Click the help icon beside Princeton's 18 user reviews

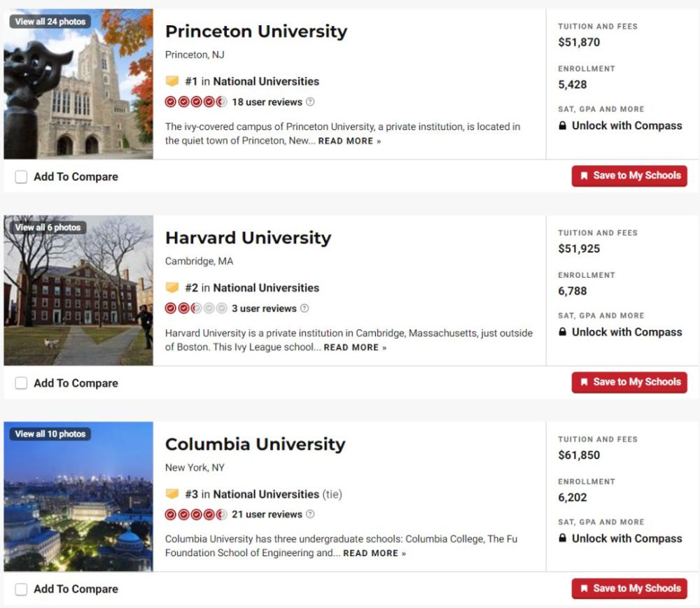(310, 102)
